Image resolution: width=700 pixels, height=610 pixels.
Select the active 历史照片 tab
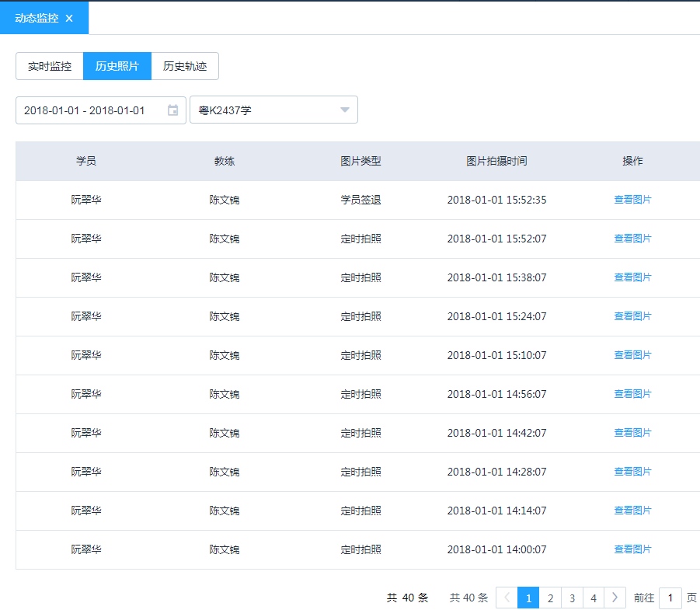tap(117, 66)
